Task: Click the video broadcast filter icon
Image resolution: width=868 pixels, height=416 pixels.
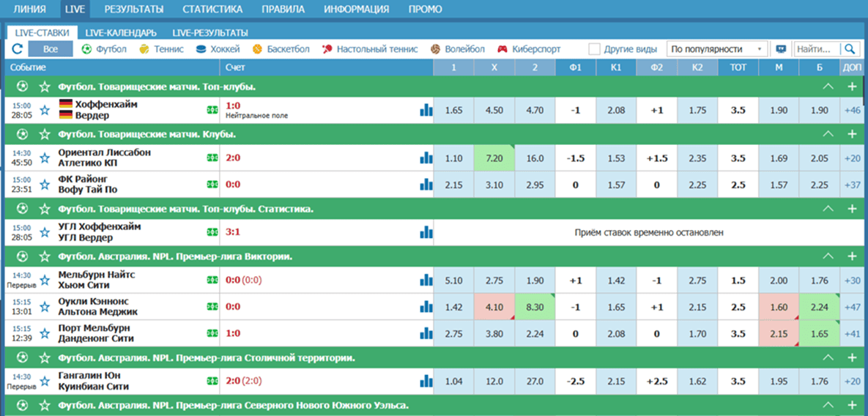Action: pyautogui.click(x=781, y=49)
